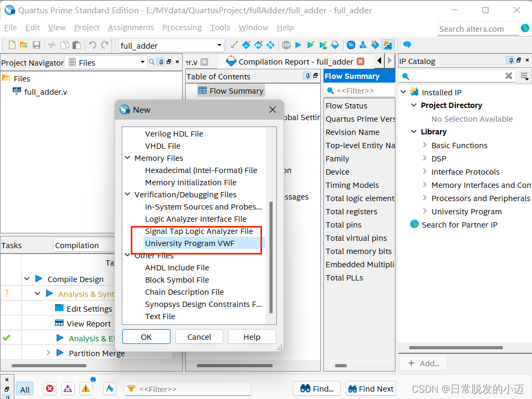Click the Stop Processing icon
The image size is (532, 399).
pyautogui.click(x=286, y=45)
